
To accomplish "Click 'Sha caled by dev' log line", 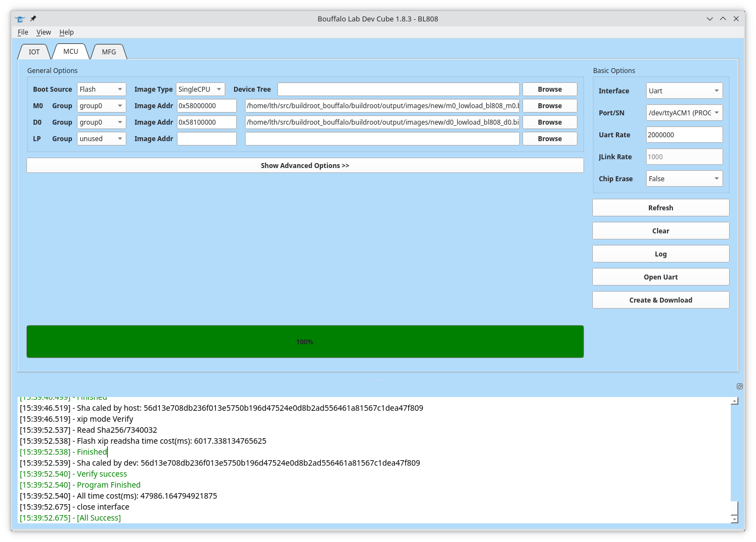I will [x=220, y=463].
